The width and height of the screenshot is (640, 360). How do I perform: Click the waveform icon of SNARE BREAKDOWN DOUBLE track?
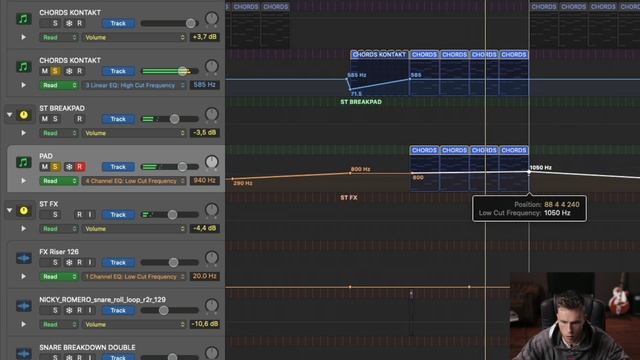24,353
